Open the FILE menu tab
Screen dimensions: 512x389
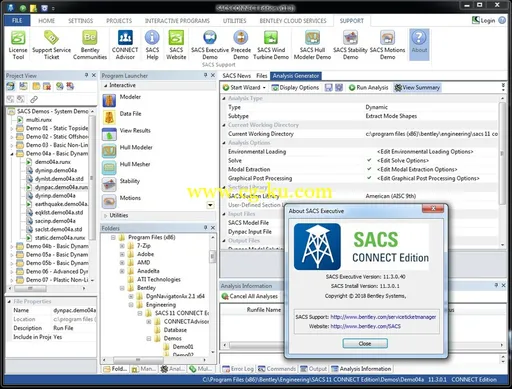(17, 21)
